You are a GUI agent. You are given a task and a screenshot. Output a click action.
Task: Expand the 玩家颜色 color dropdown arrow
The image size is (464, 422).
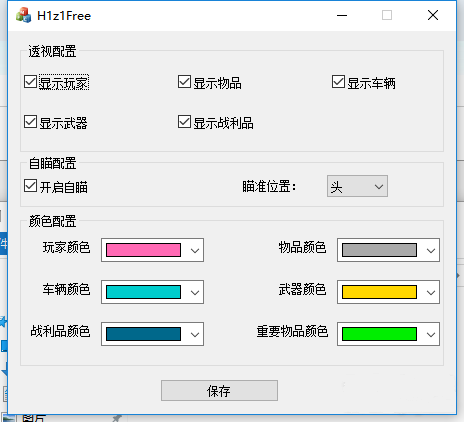click(x=195, y=250)
